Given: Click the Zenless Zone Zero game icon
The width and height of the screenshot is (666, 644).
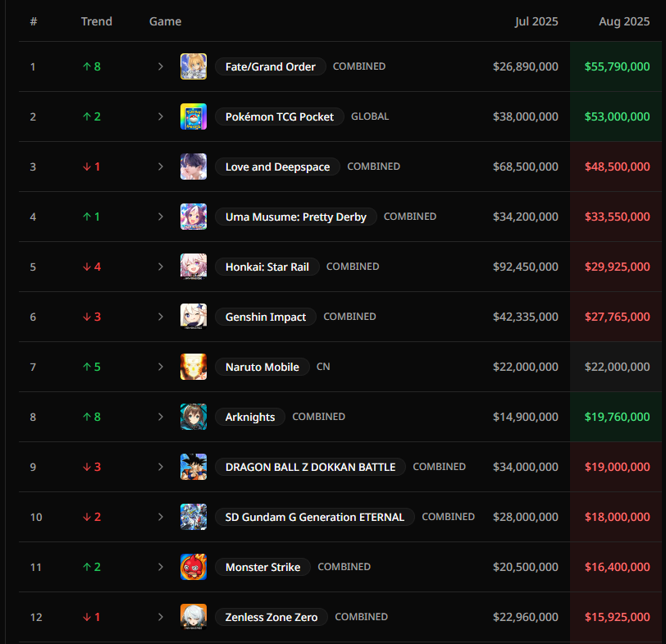Looking at the screenshot, I should 194,617.
